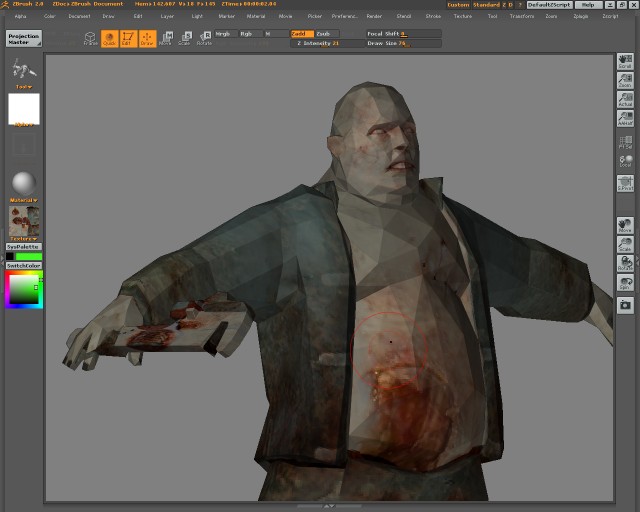Viewport: 640px width, 512px height.
Task: Open the Document menu
Action: click(79, 16)
